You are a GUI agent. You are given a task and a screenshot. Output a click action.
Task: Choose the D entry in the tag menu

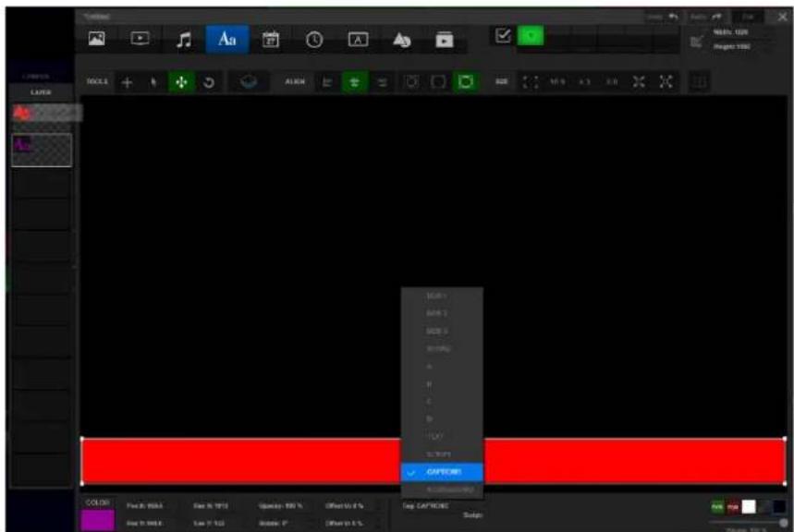(x=442, y=419)
